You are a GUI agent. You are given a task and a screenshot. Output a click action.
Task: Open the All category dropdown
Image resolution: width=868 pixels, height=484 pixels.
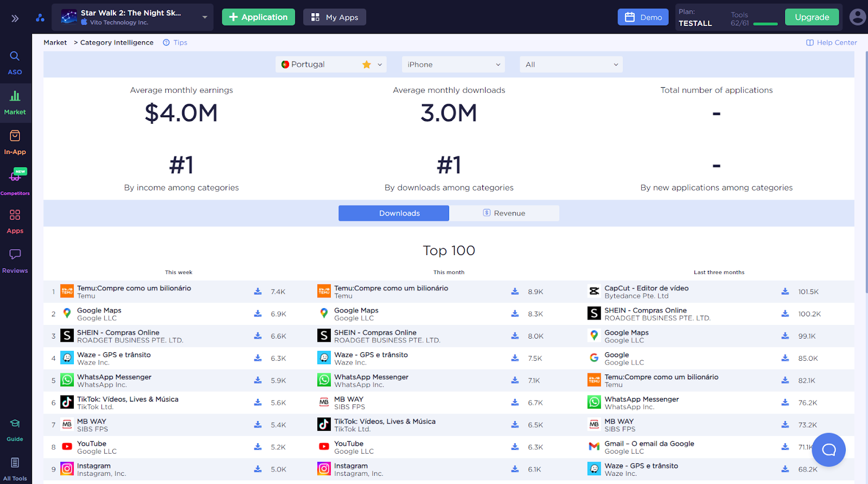point(571,65)
